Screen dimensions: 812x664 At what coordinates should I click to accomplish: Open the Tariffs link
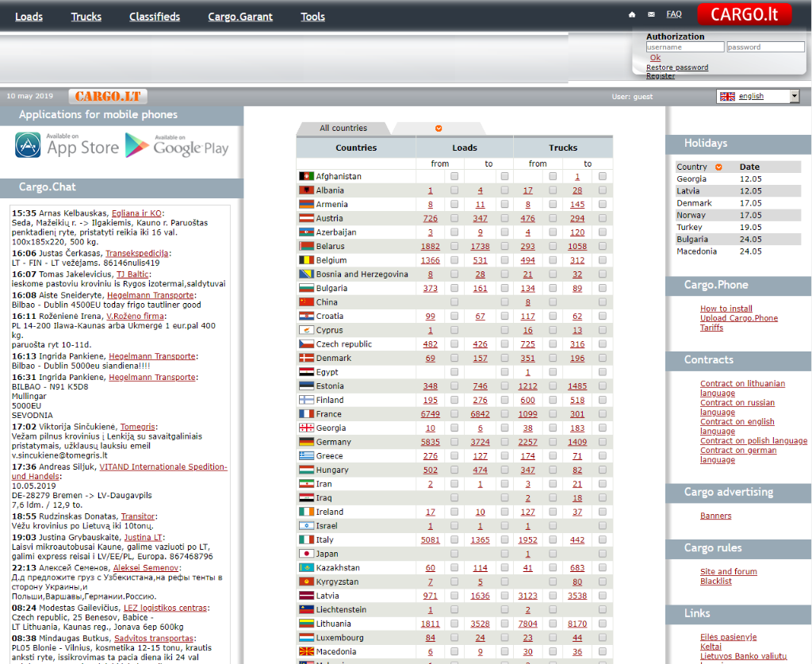tap(711, 328)
